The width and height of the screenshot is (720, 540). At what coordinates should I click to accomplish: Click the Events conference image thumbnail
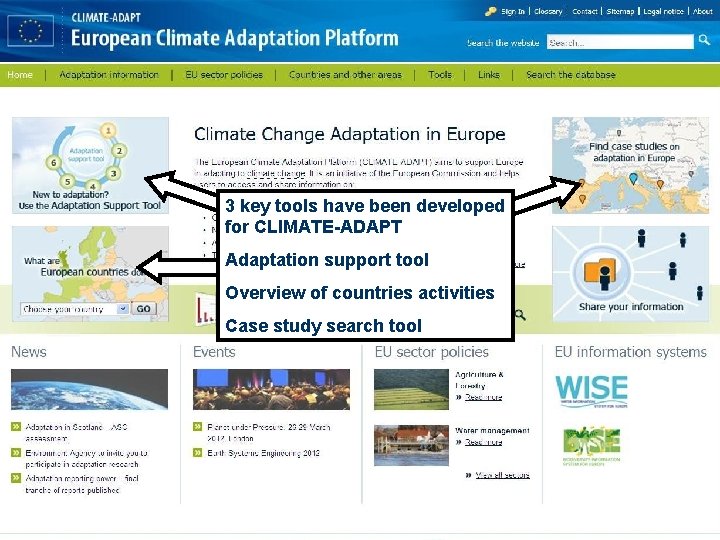coord(271,389)
